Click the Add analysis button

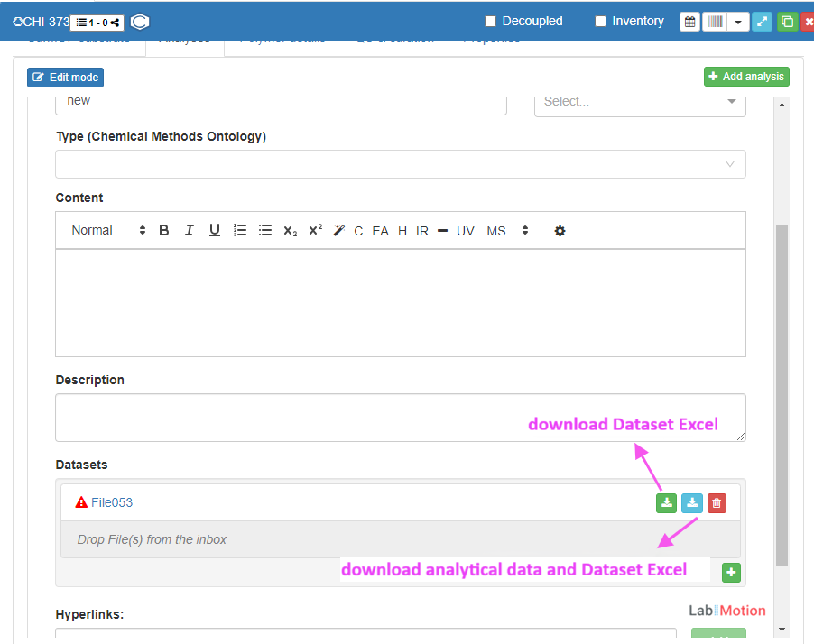click(x=746, y=77)
